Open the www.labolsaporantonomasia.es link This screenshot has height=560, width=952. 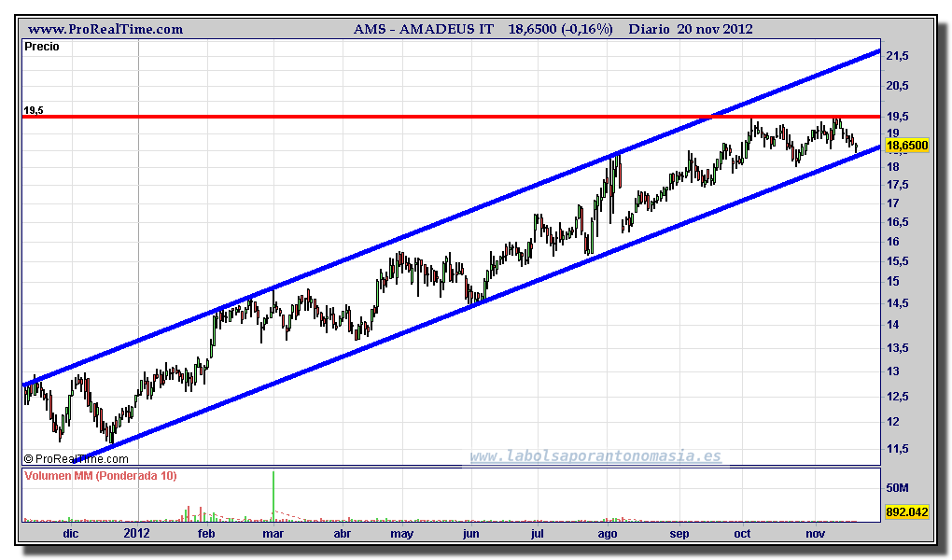[x=595, y=456]
